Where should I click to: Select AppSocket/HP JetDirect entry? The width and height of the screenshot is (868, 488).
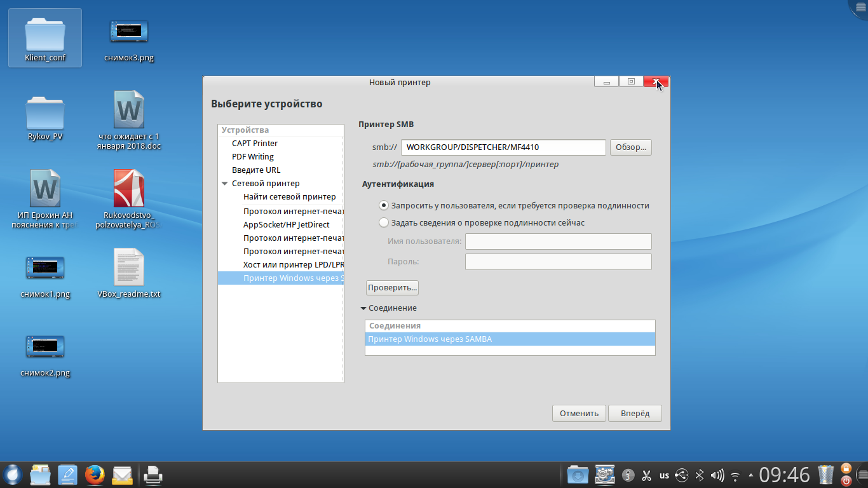tap(286, 225)
